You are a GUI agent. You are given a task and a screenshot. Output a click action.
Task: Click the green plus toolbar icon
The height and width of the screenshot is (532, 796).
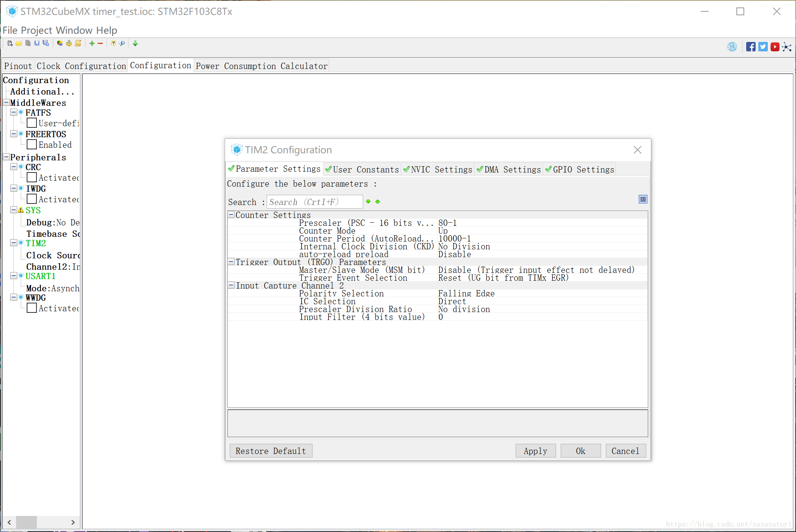[x=92, y=44]
